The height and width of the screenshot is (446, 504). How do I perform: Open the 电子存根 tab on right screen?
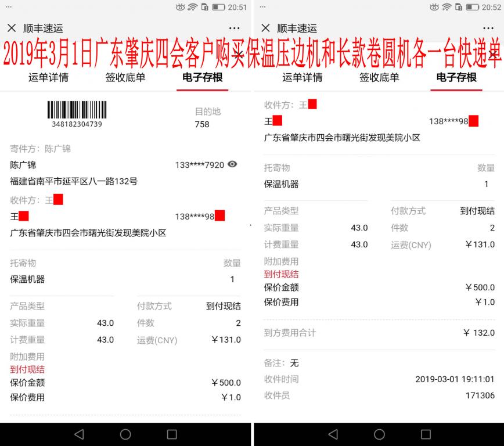click(x=455, y=77)
